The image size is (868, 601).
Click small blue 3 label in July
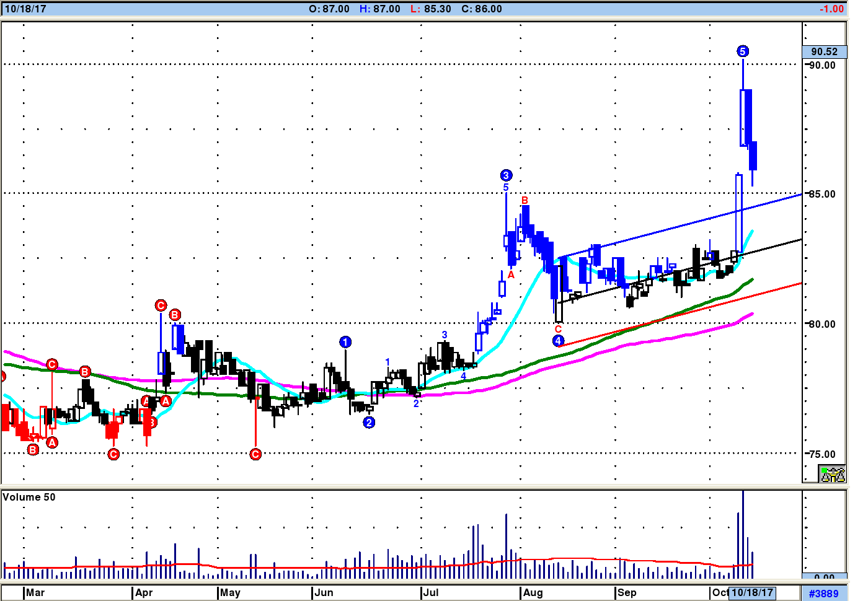pyautogui.click(x=445, y=335)
